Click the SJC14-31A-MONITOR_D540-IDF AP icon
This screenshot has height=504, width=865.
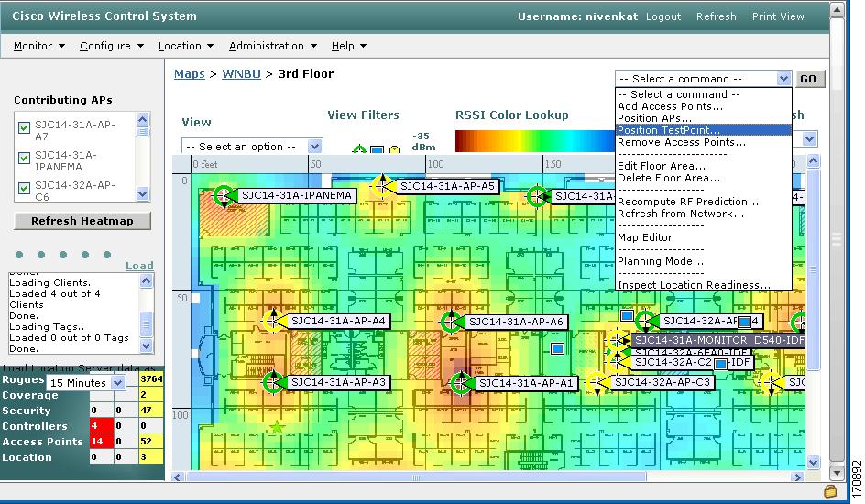point(618,340)
